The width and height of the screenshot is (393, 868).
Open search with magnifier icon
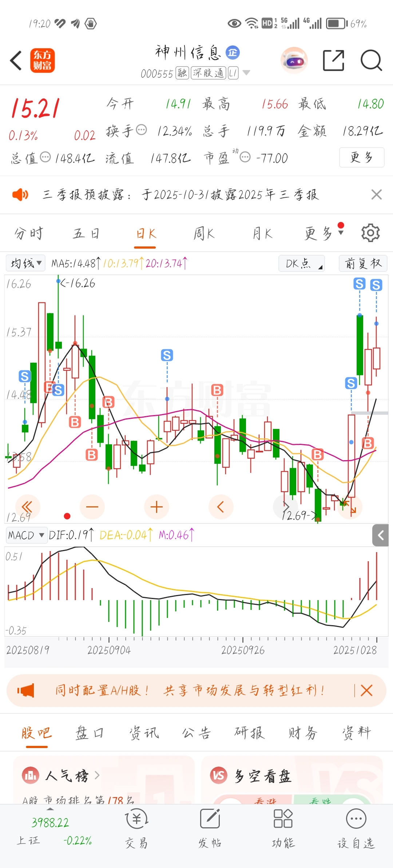[371, 60]
